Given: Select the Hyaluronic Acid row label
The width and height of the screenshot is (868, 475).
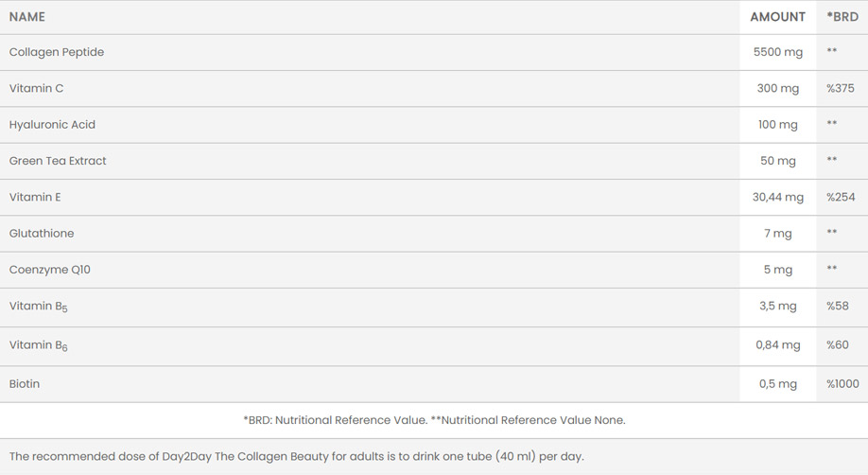Looking at the screenshot, I should click(x=52, y=125).
